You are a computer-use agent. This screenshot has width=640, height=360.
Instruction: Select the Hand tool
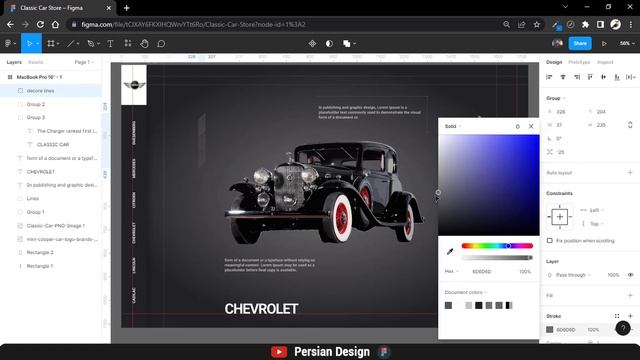pyautogui.click(x=144, y=43)
